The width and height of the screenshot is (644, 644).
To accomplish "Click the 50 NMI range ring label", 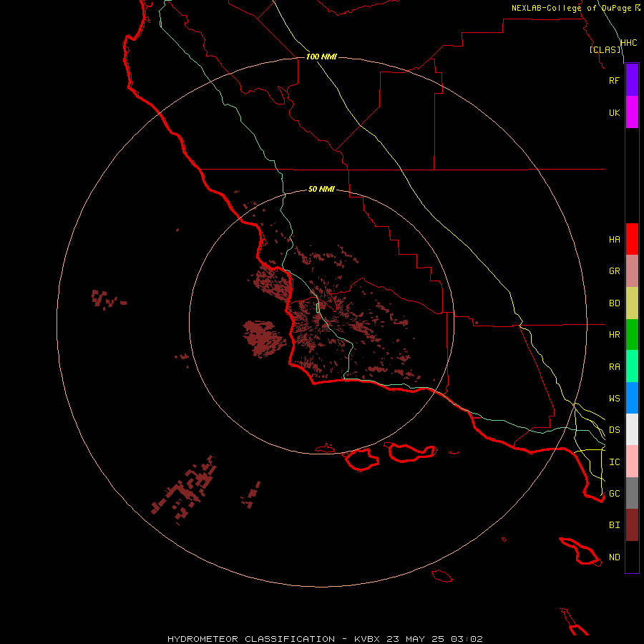I will pos(321,189).
